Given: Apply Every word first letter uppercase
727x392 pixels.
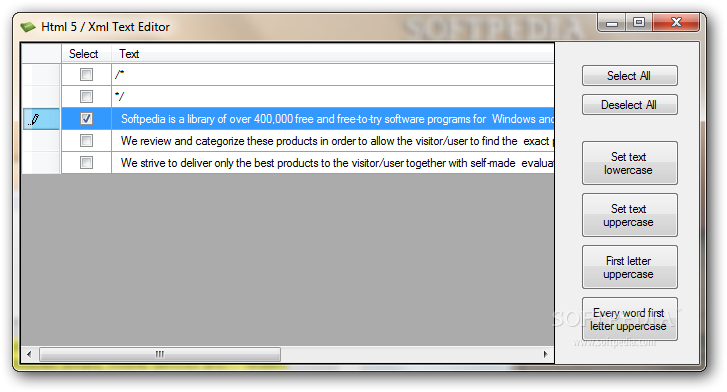Looking at the screenshot, I should click(629, 319).
